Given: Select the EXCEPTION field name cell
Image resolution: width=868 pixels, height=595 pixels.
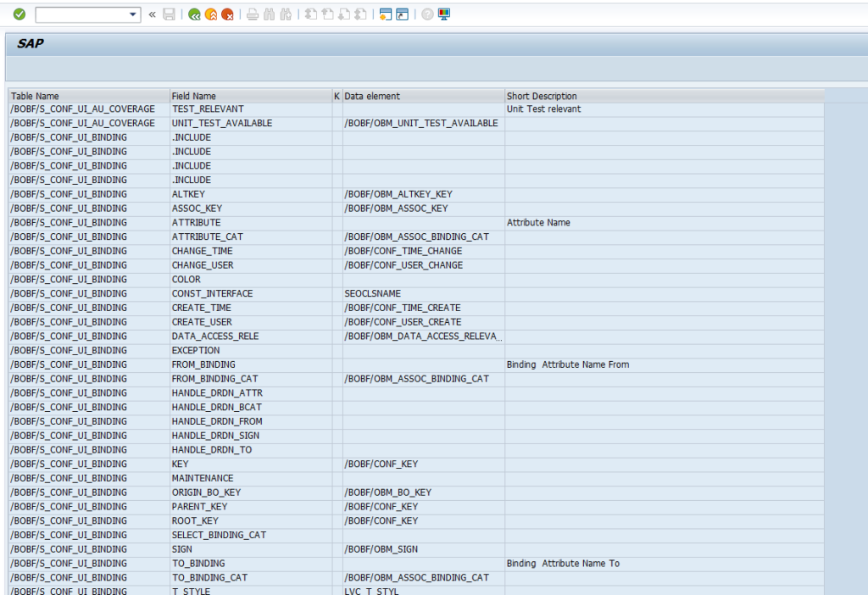Looking at the screenshot, I should click(251, 350).
